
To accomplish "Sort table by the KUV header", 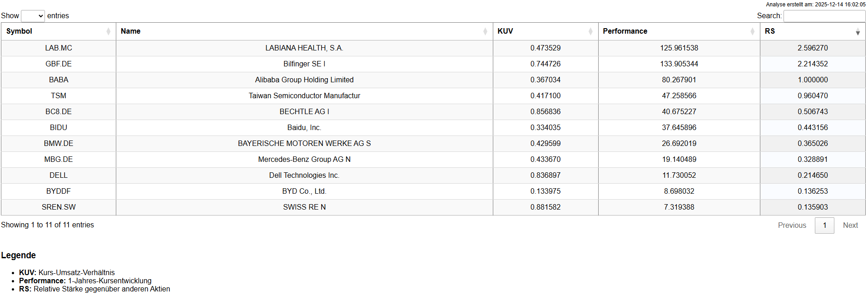I will 505,31.
